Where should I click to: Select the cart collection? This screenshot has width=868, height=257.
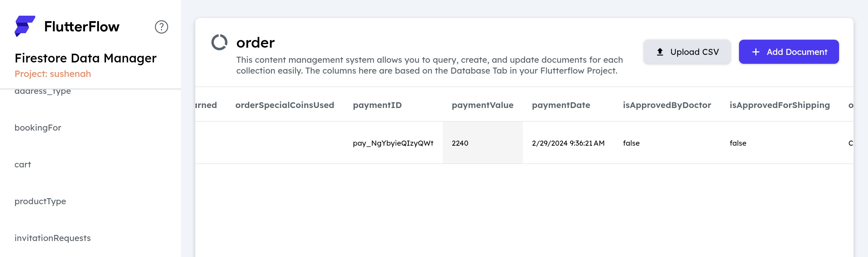[x=23, y=165]
